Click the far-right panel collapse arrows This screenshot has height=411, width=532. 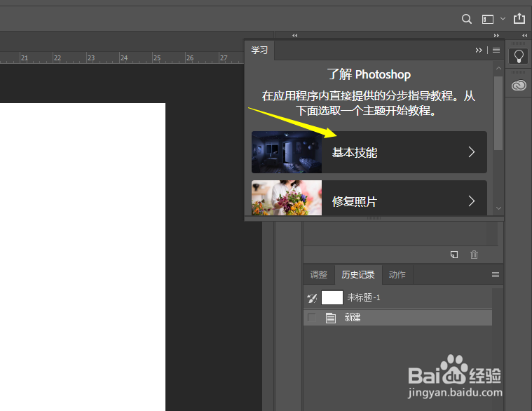point(524,35)
